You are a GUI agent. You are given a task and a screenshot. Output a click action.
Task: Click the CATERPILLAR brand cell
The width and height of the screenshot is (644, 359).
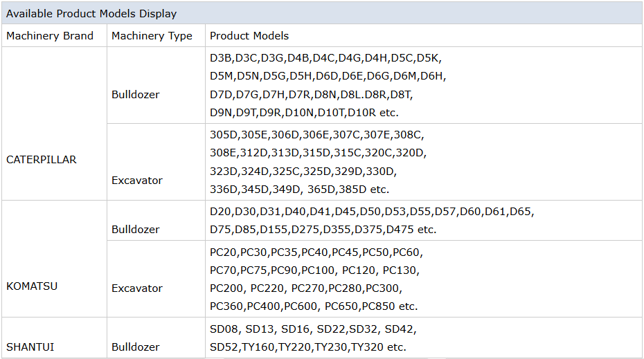42,160
